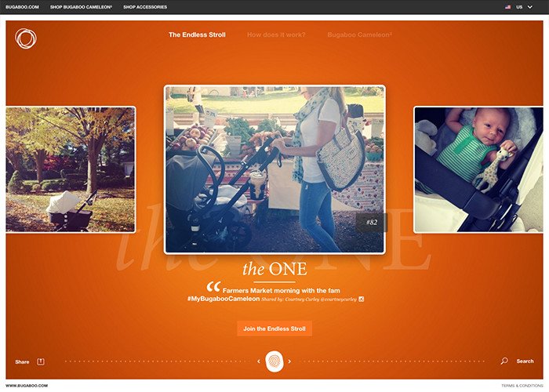The image size is (549, 392).
Task: Click the Bugaboo circular logo icon
Action: pos(26,38)
